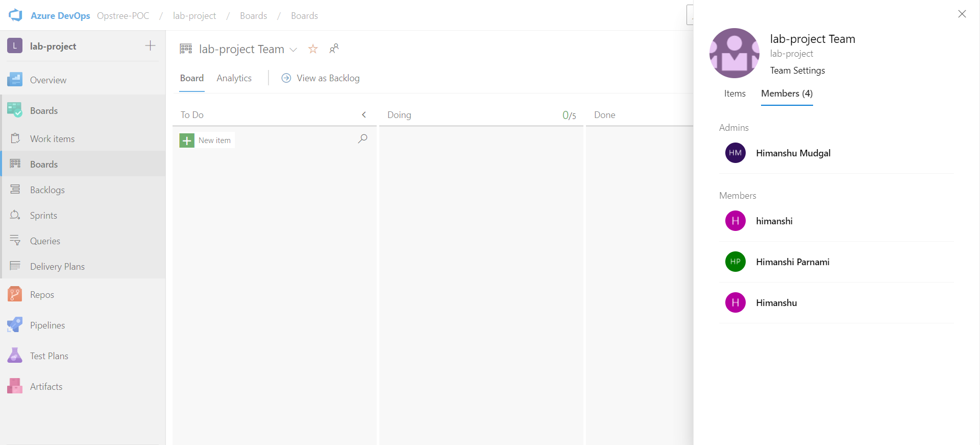Click Himanshu's H avatar

coord(735,302)
